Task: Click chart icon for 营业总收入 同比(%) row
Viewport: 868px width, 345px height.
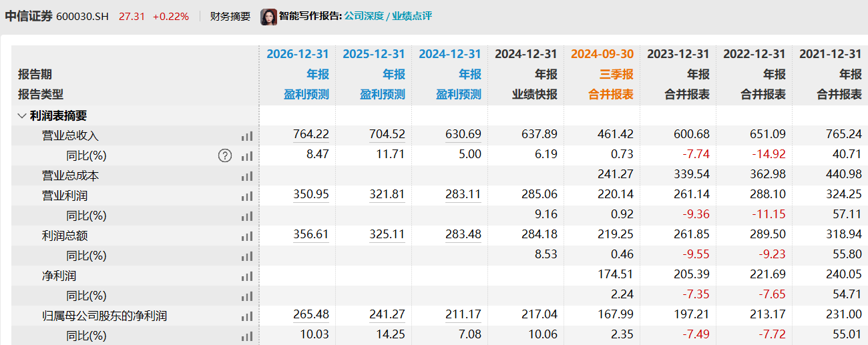Action: pyautogui.click(x=247, y=156)
